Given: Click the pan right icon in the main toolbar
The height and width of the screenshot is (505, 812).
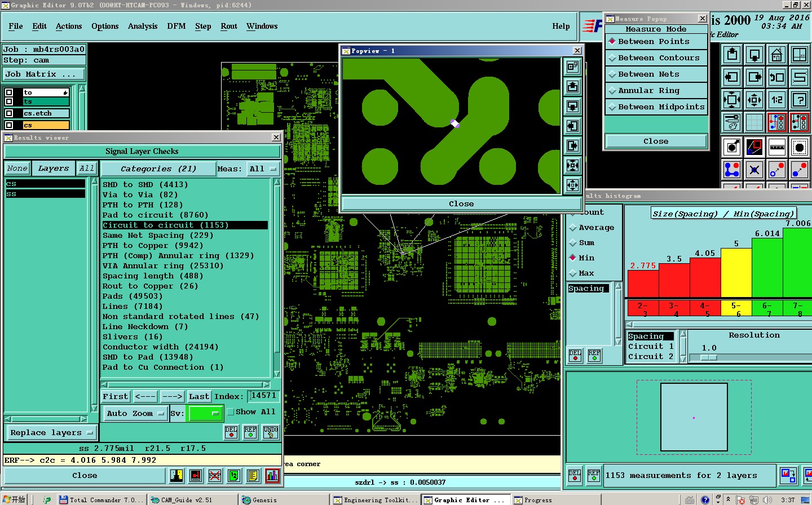Looking at the screenshot, I should click(x=754, y=77).
